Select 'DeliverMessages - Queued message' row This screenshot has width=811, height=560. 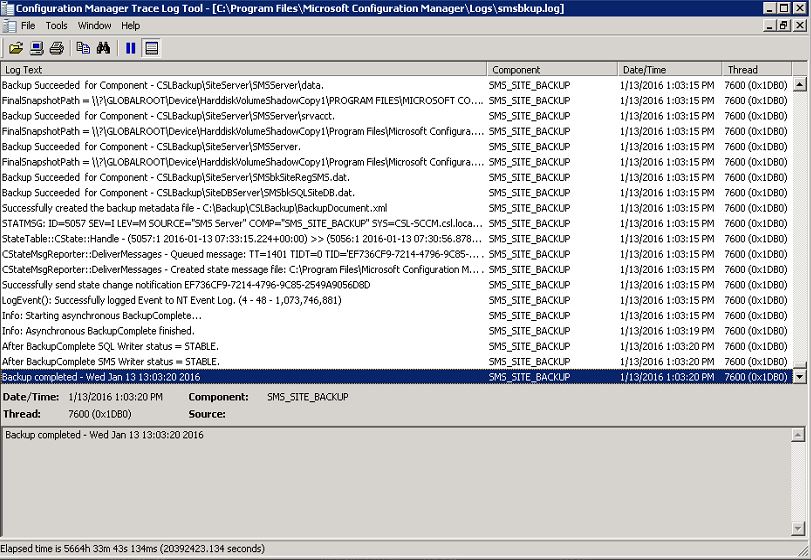click(396, 254)
